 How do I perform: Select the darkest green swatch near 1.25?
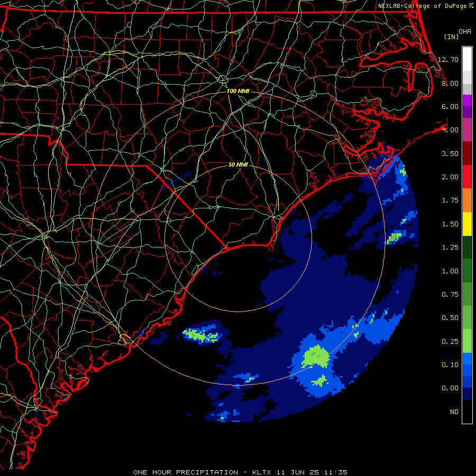pyautogui.click(x=467, y=248)
